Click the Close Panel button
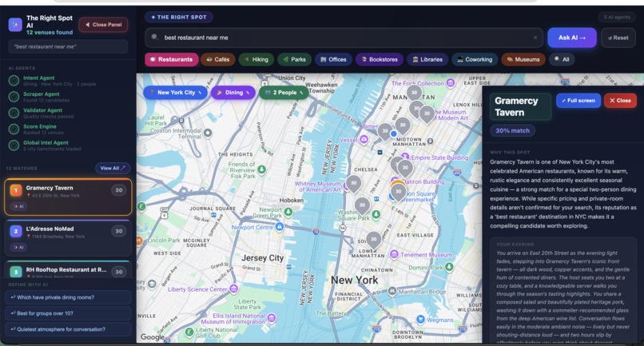Viewport: 644px width, 346px height. [103, 25]
